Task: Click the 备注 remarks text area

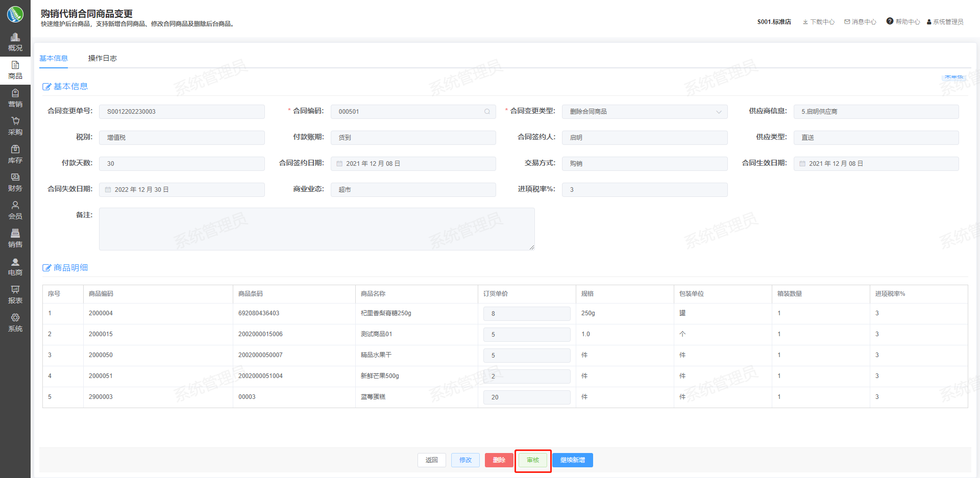Action: [x=316, y=229]
